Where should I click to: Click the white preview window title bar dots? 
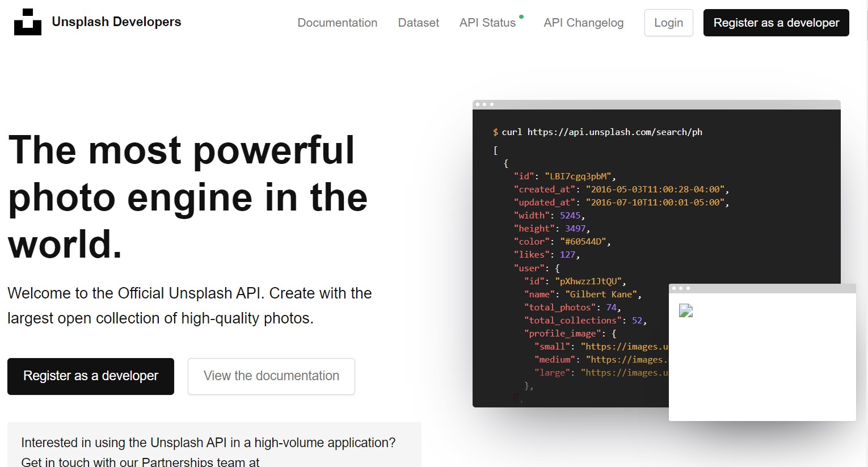[x=681, y=288]
